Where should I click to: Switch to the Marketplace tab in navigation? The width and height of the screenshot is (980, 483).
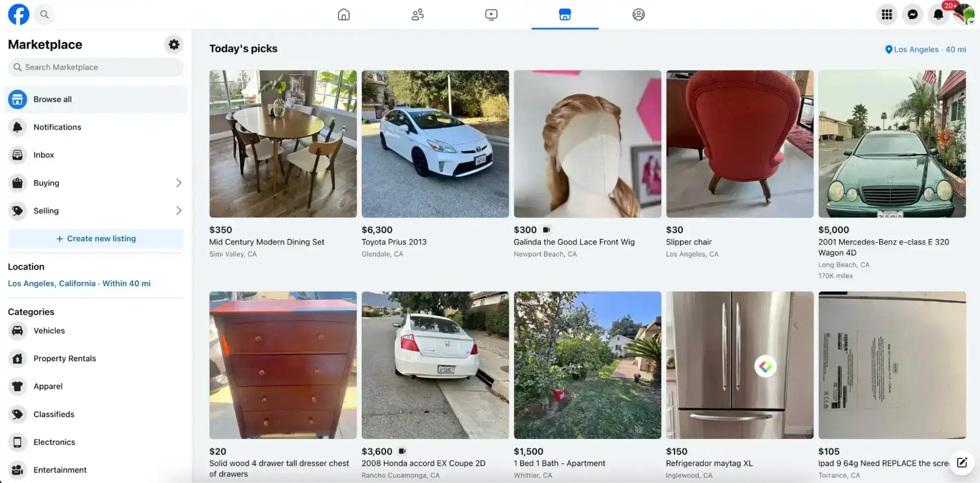click(564, 14)
